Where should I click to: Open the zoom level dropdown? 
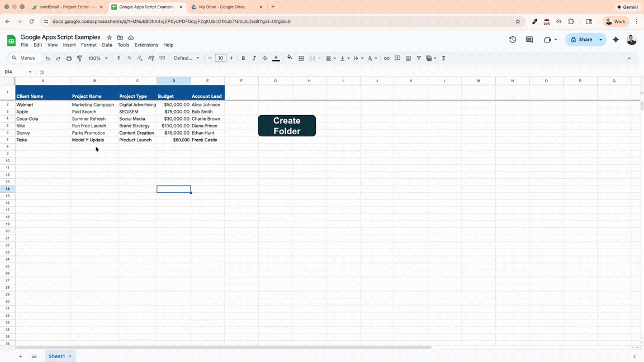click(95, 58)
